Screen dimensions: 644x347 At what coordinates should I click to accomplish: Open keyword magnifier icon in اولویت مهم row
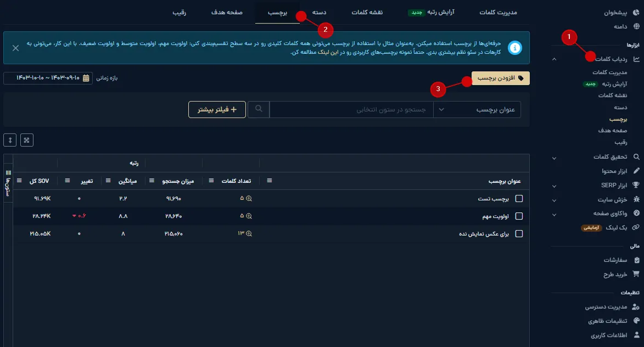coord(249,216)
